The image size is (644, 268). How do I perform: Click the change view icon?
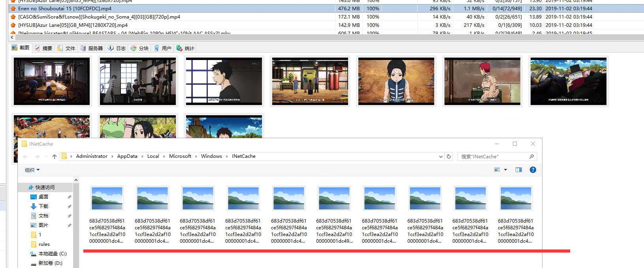click(497, 170)
